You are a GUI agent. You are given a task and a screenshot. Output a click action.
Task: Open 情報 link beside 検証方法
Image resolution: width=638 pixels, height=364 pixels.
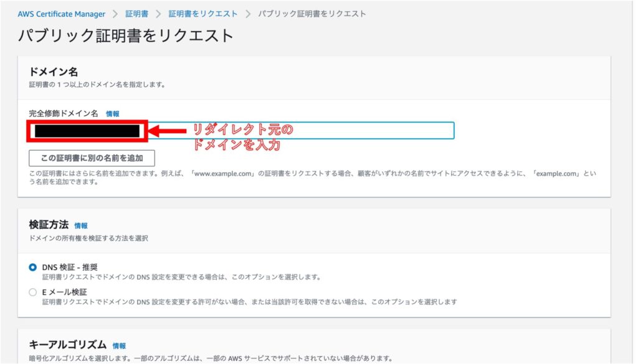(81, 225)
